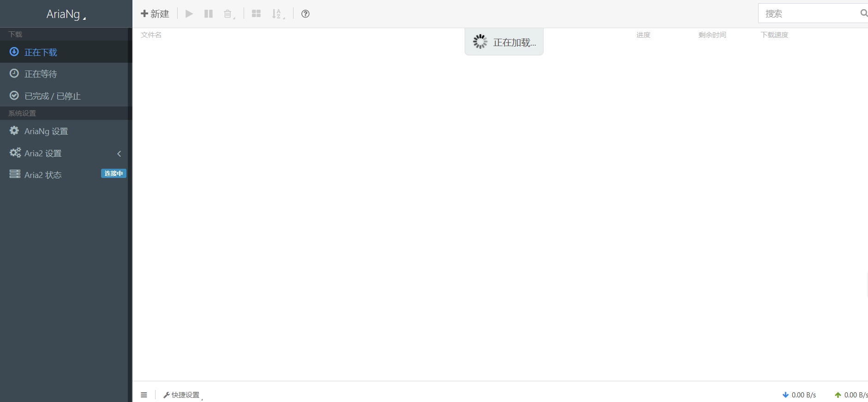Open Aria2 状态 page

click(43, 175)
